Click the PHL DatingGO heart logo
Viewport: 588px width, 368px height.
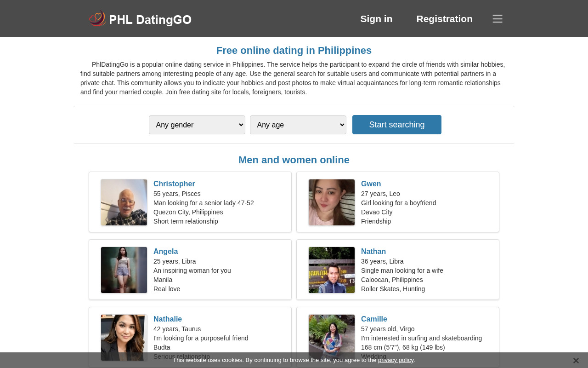point(97,18)
